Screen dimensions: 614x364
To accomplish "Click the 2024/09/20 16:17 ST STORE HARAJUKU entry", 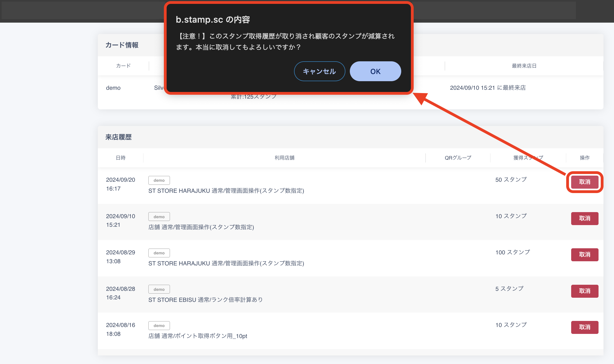I will tap(226, 191).
